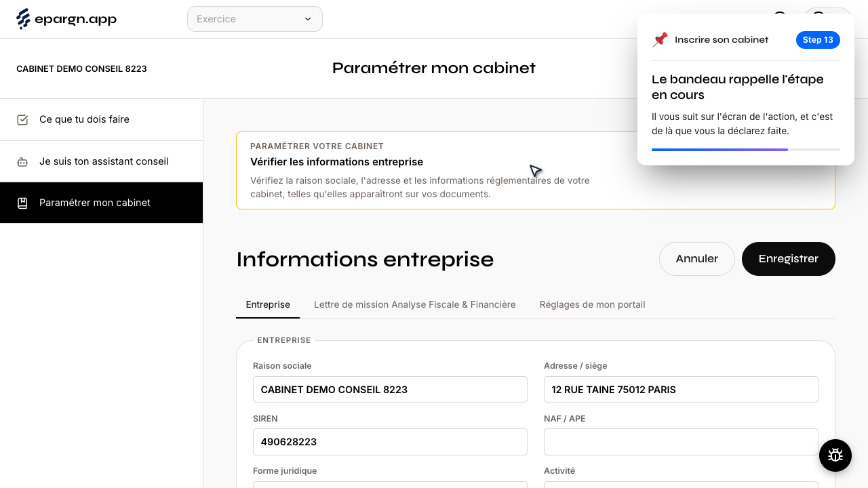Click the PARAMÉTRER VOTRE CABINET banner label
868x488 pixels.
pos(317,146)
